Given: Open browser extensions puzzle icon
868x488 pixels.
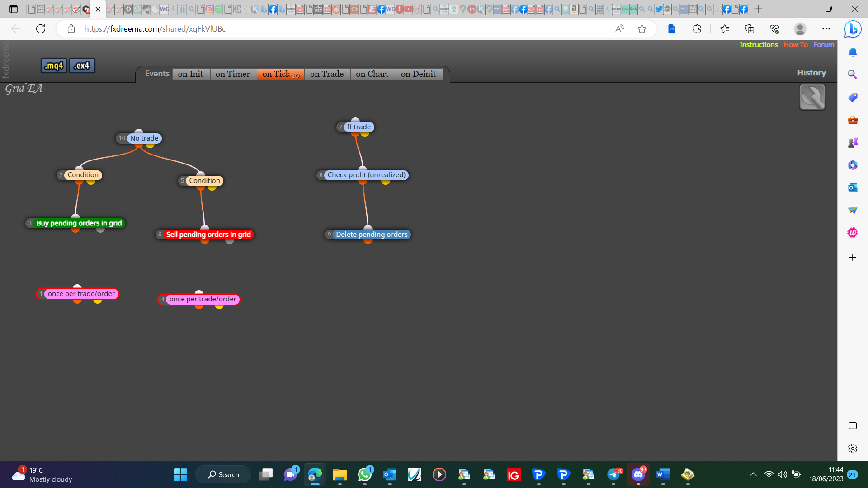Looking at the screenshot, I should click(x=697, y=29).
